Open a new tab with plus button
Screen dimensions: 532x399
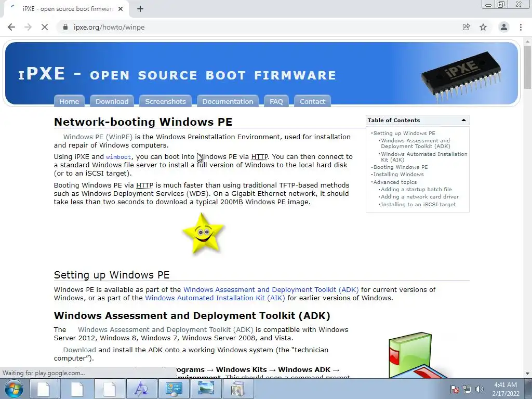[140, 9]
